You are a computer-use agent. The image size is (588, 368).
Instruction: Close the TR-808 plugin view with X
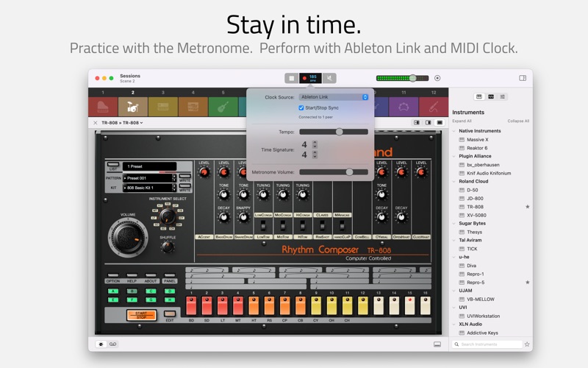[x=96, y=123]
